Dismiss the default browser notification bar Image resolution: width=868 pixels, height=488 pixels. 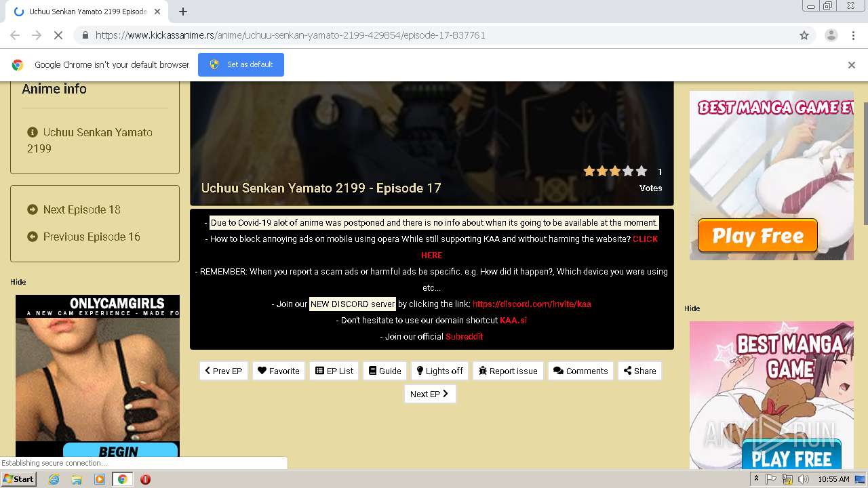[x=851, y=65]
